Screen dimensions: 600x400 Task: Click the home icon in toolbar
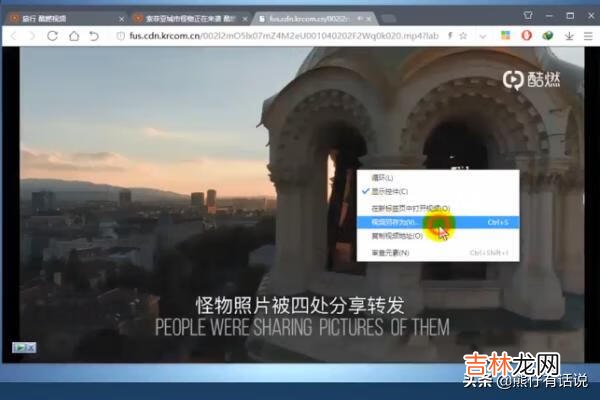[73, 36]
